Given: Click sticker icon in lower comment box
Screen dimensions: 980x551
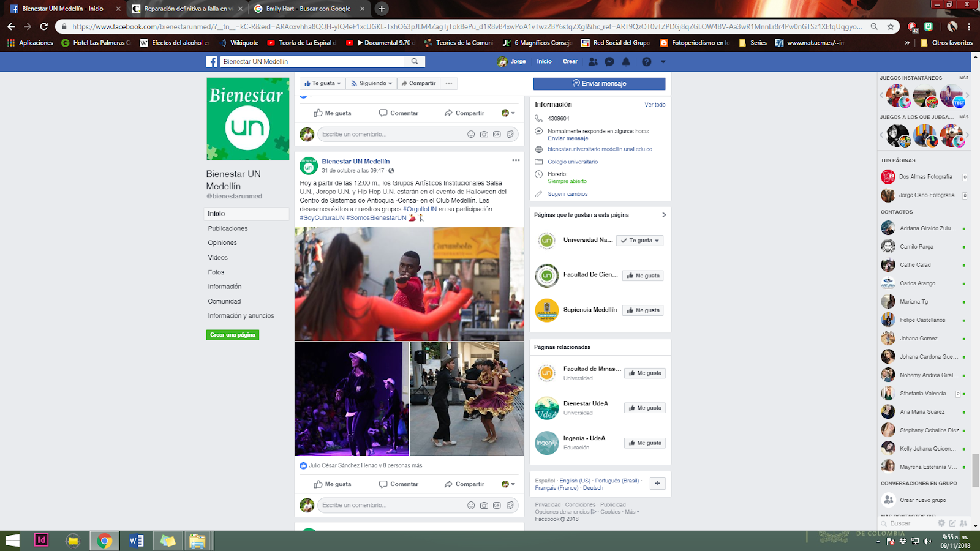Looking at the screenshot, I should (x=510, y=505).
